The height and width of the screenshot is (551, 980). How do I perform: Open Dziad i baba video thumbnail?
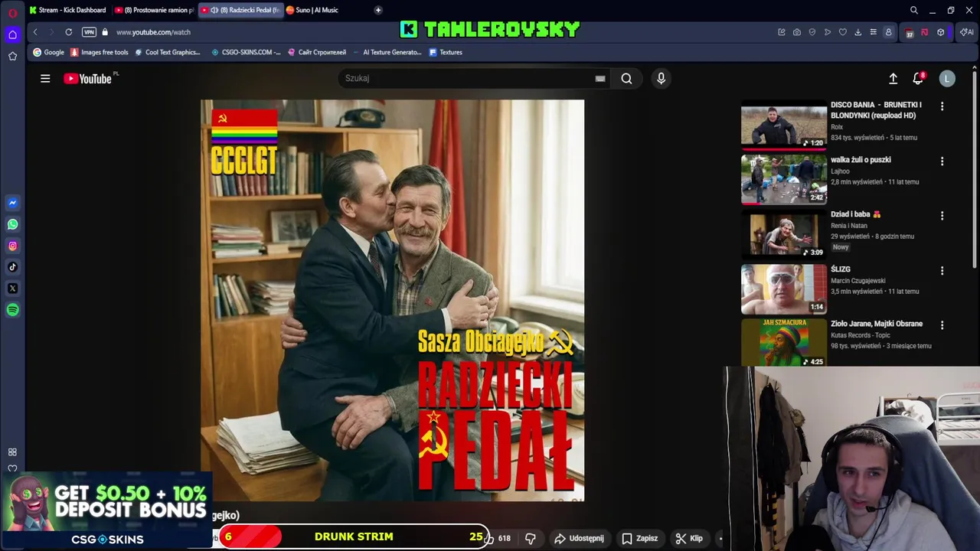pyautogui.click(x=784, y=234)
